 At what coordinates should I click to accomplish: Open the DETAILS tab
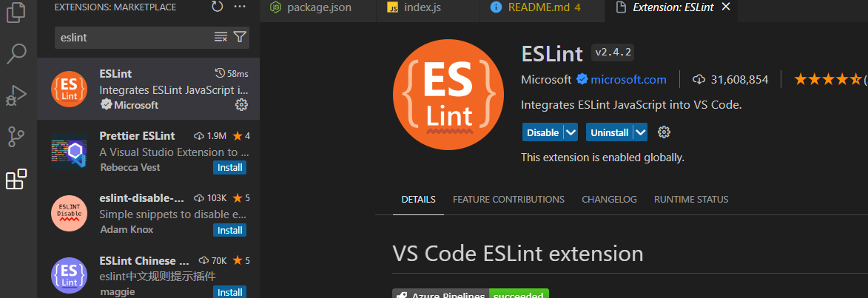pos(419,200)
